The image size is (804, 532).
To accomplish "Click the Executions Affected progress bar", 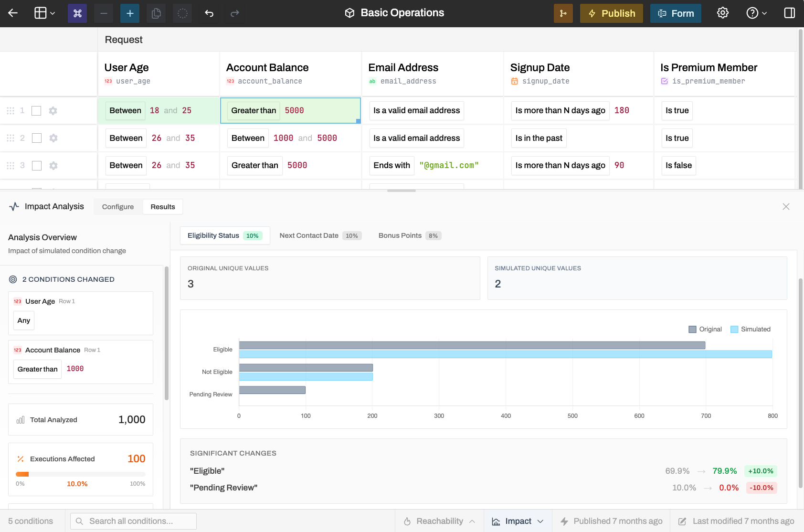I will (81, 474).
